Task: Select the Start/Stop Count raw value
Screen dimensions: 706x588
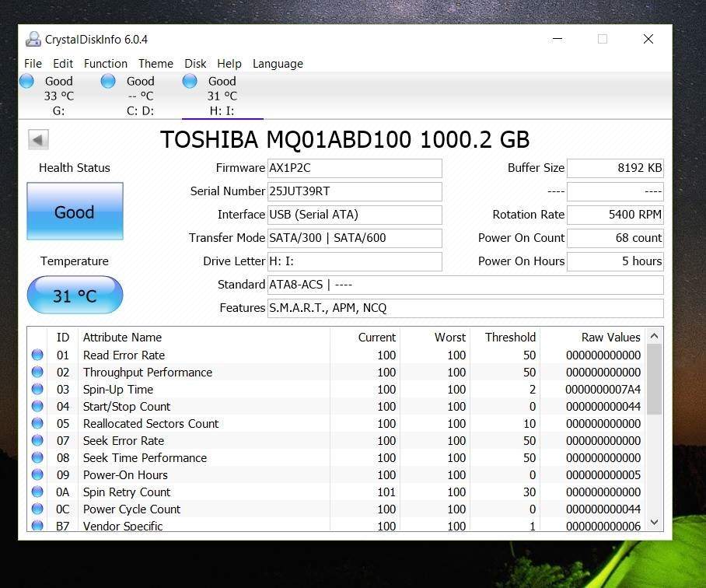Action: coord(603,407)
